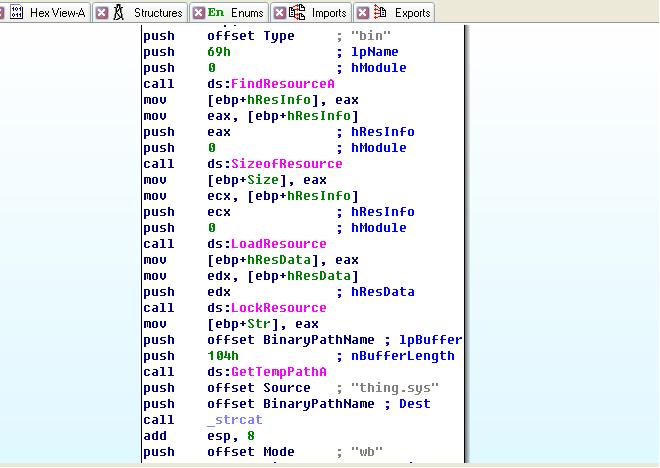Click the hResInfo comment after push eax
Screen dimensions: 660x468
click(383, 132)
